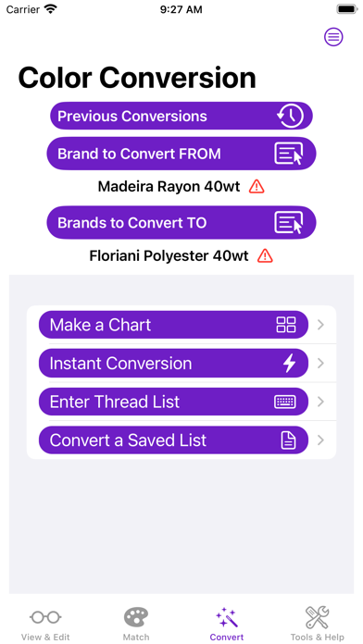Open the Tools & Help tab

point(318,624)
